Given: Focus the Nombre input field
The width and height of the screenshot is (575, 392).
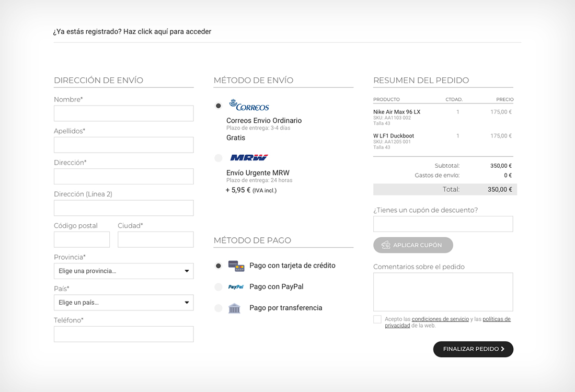Looking at the screenshot, I should tap(123, 113).
